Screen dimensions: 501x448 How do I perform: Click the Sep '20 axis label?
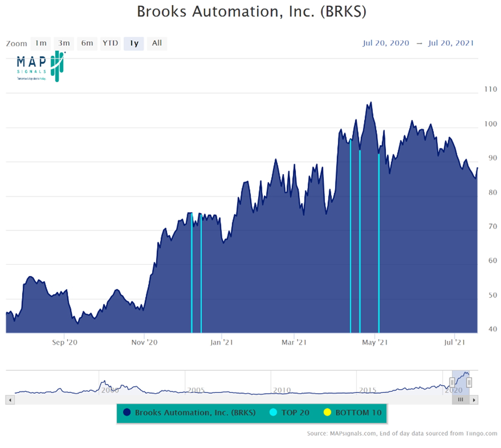pyautogui.click(x=65, y=342)
